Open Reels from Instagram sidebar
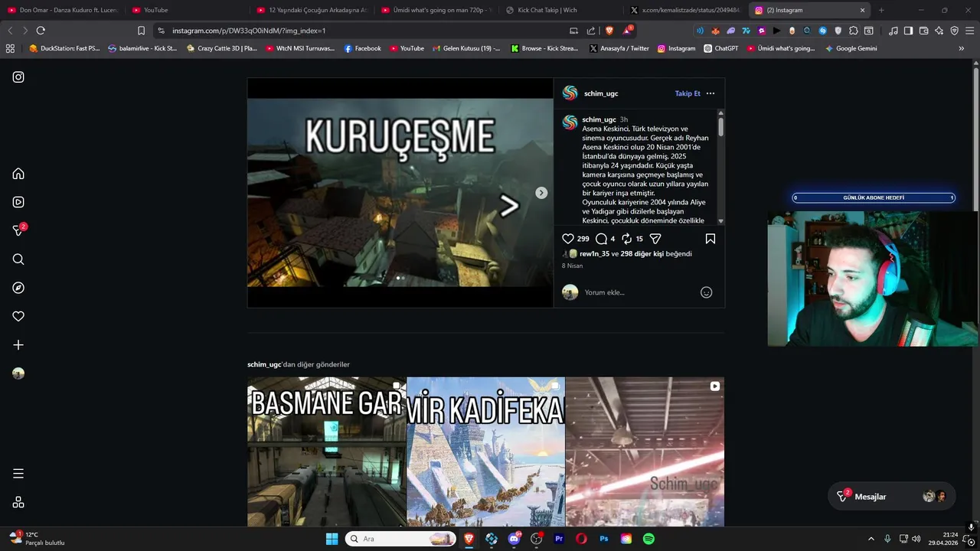The image size is (980, 551). click(x=18, y=202)
